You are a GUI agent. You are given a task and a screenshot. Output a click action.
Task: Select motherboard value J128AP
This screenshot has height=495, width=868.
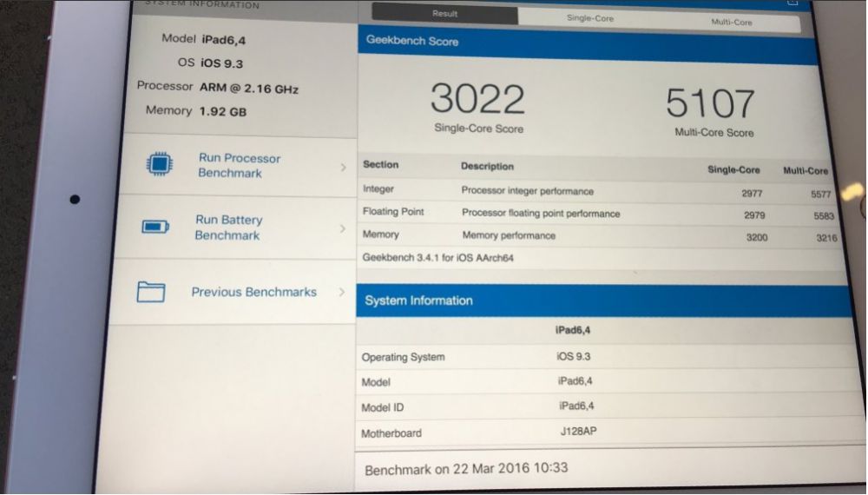click(x=578, y=431)
